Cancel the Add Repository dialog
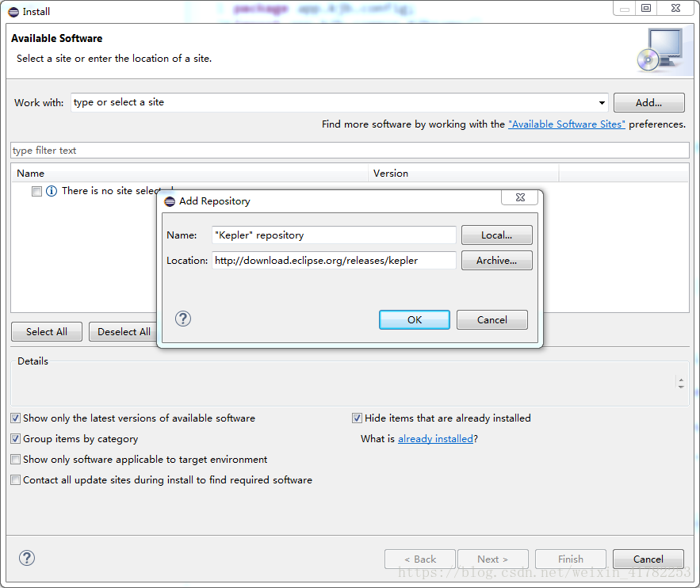This screenshot has height=588, width=700. pos(492,320)
